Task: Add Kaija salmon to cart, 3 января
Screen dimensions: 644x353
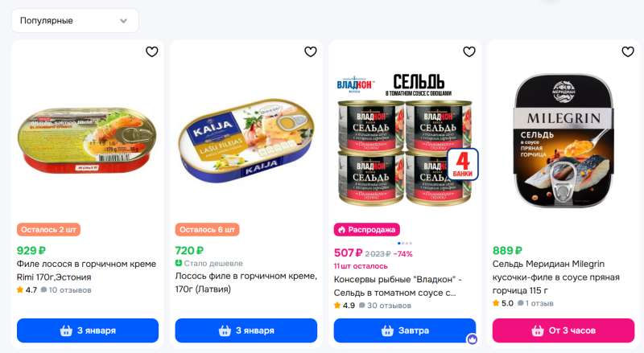Action: 246,330
